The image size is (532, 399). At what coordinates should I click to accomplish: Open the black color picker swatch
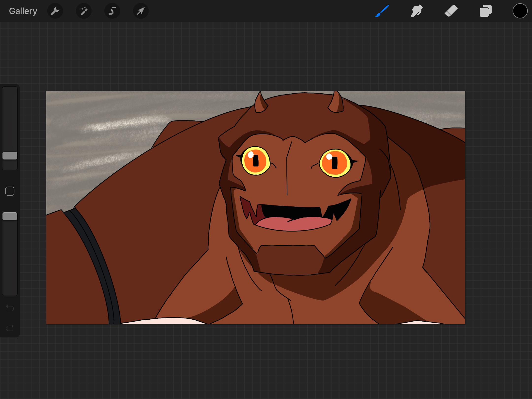pos(520,11)
